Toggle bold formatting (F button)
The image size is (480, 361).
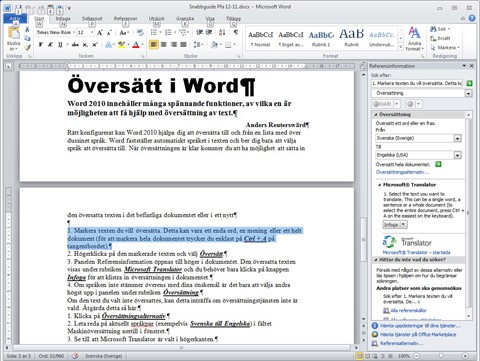pyautogui.click(x=41, y=44)
